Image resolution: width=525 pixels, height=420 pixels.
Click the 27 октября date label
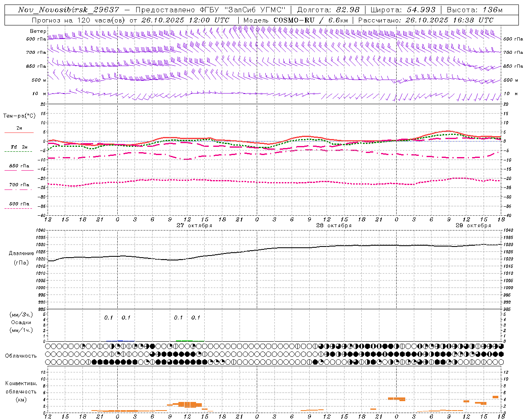coord(194,226)
